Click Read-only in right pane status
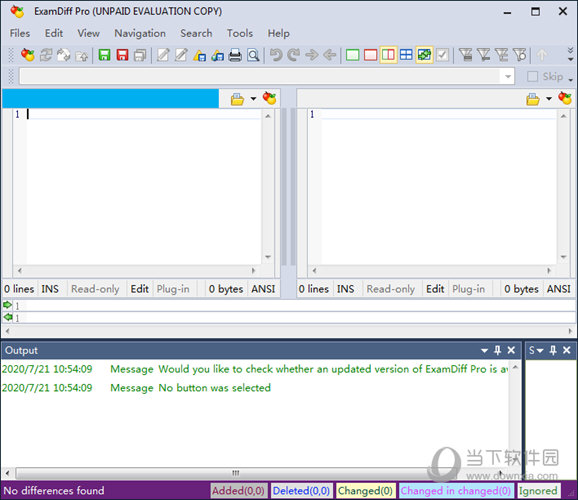The height and width of the screenshot is (500, 578). pos(391,289)
